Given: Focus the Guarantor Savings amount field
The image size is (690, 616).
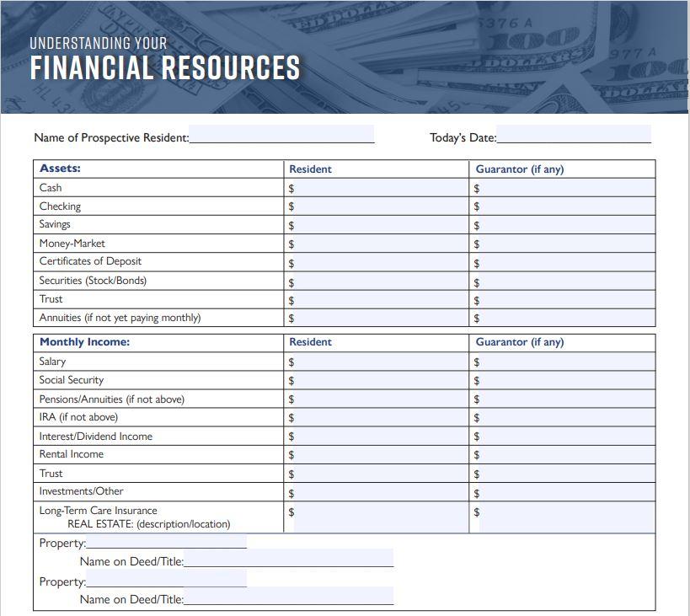Looking at the screenshot, I should pos(567,225).
